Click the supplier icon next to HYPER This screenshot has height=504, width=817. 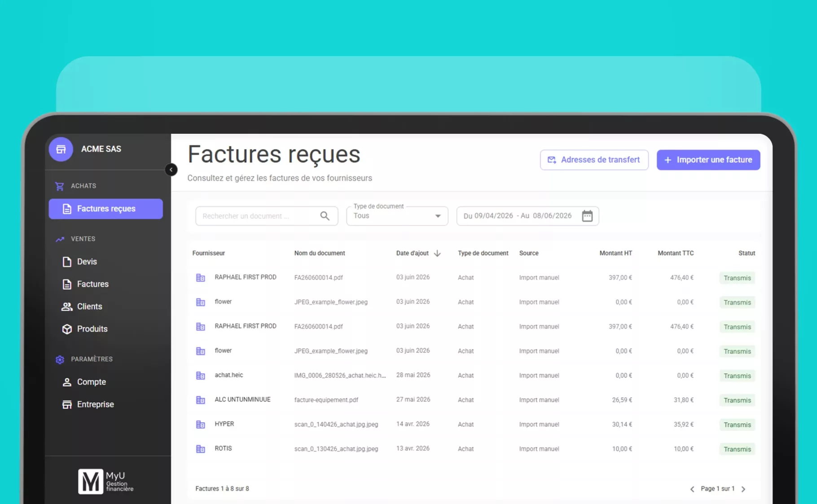201,424
